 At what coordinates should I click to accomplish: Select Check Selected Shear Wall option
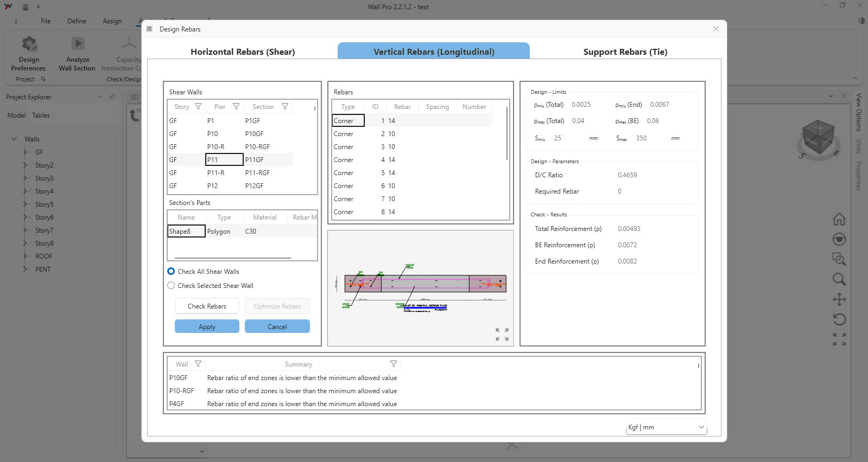pos(172,286)
